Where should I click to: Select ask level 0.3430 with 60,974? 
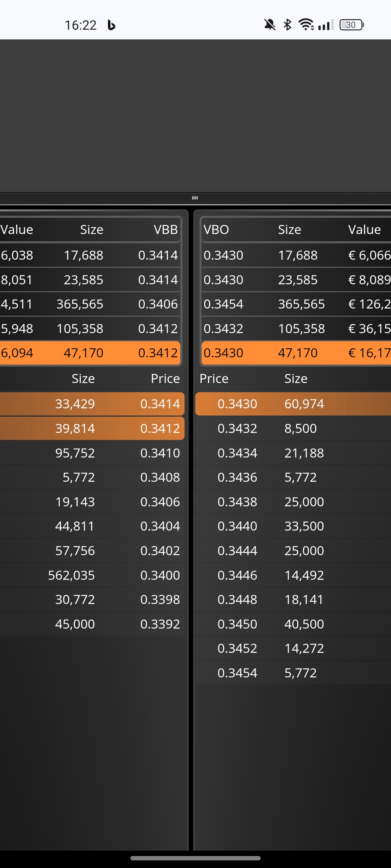pyautogui.click(x=293, y=404)
